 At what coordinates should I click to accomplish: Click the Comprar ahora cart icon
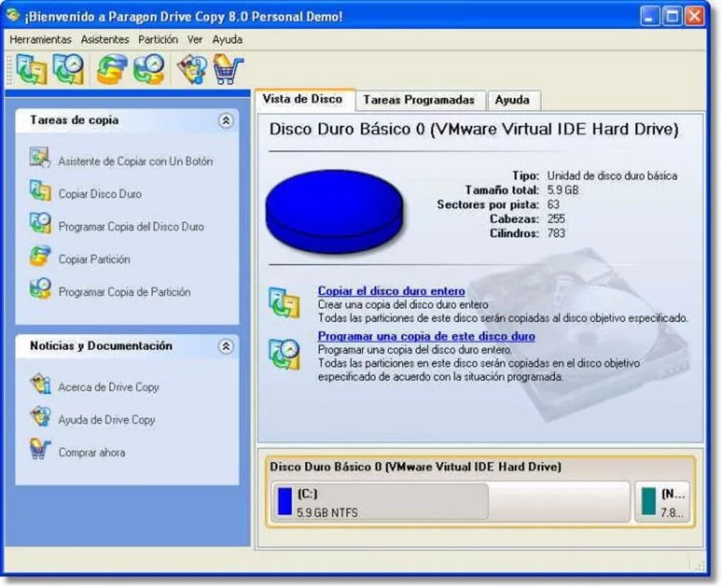click(x=40, y=449)
